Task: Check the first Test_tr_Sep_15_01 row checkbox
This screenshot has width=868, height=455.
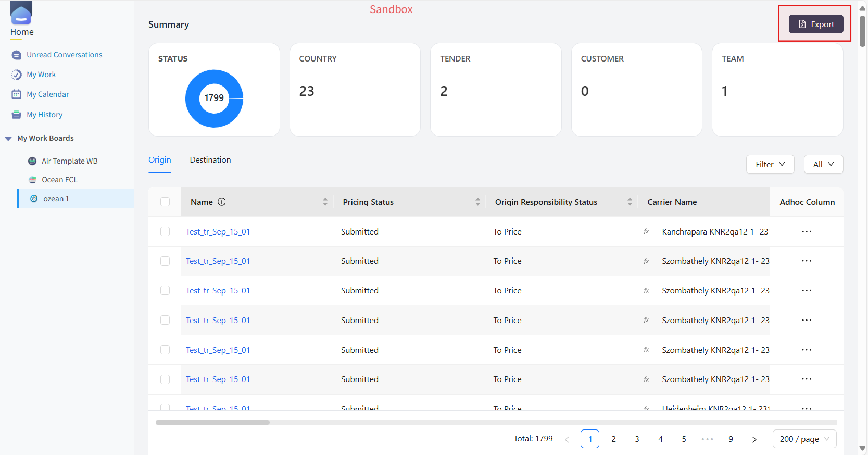Action: [165, 231]
